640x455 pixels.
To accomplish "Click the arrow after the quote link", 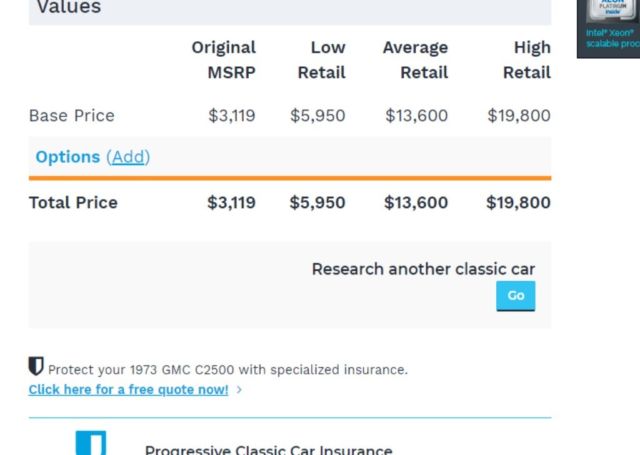I will (239, 390).
